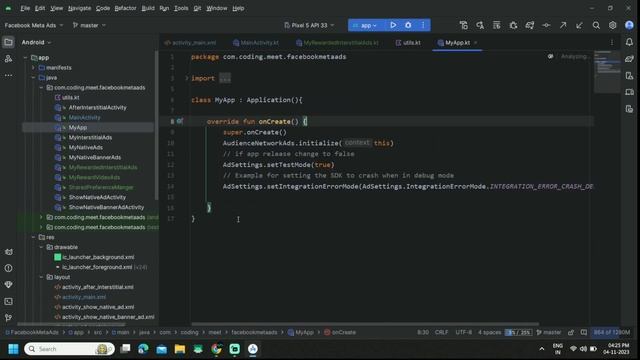
Task: Toggle the editor inspections eye widget
Action: (x=551, y=56)
